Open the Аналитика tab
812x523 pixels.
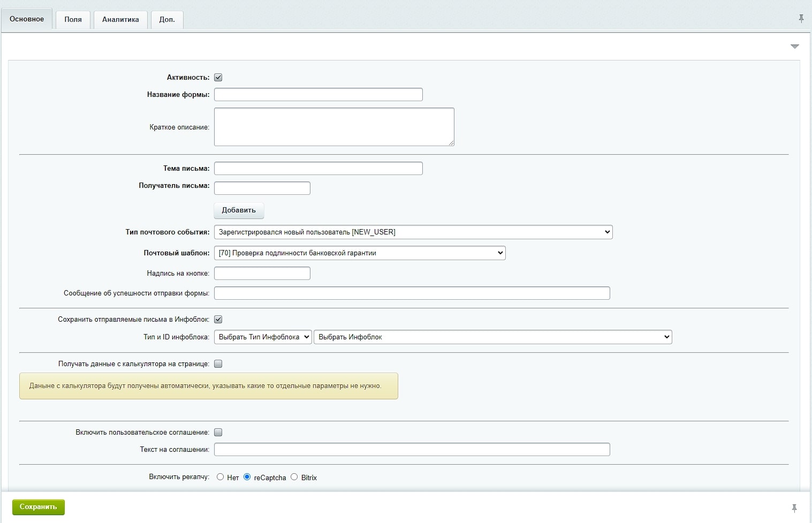click(120, 20)
